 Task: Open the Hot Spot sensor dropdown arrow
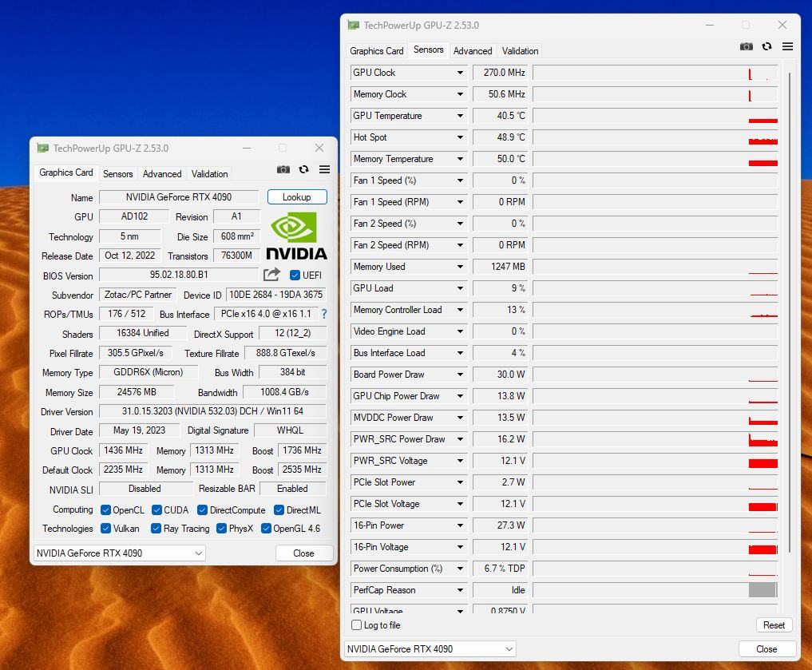point(460,137)
